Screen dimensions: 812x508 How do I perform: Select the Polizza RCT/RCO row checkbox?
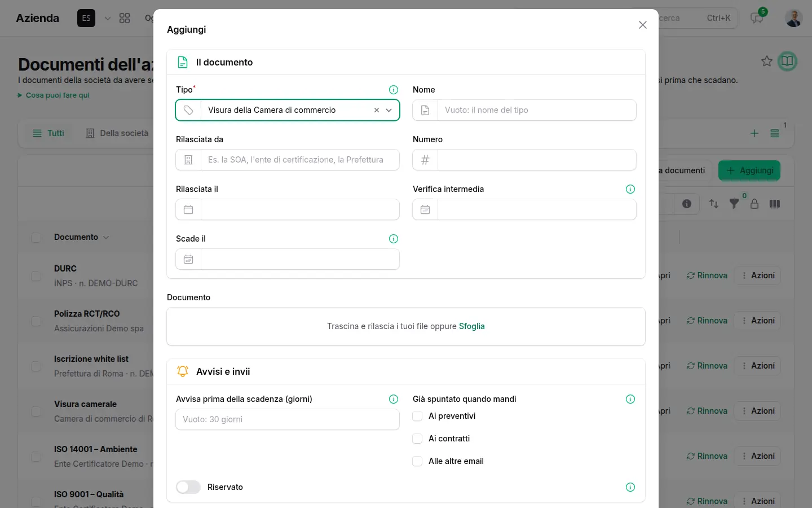(36, 321)
